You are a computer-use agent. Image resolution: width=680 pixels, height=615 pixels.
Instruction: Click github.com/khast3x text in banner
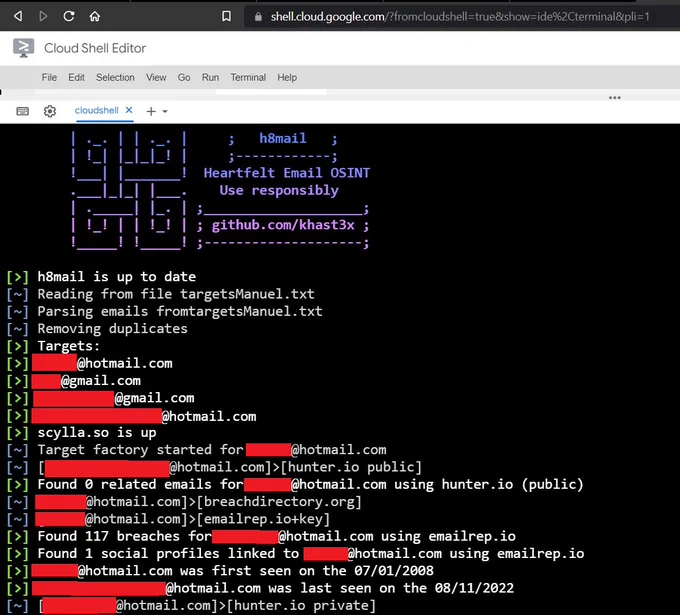pyautogui.click(x=283, y=225)
